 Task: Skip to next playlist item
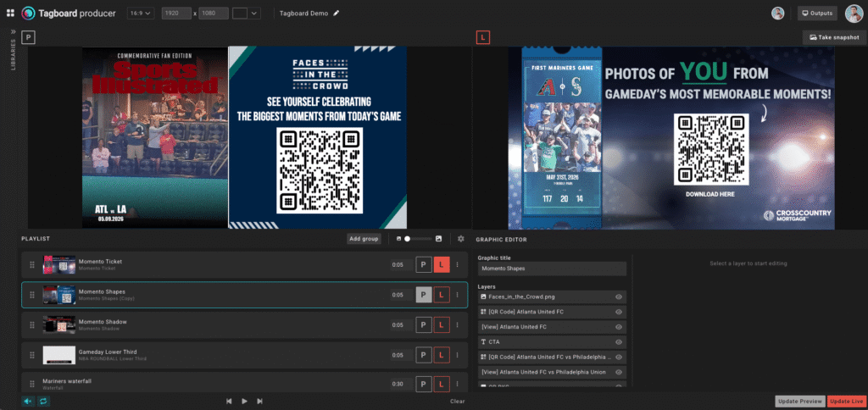coord(259,402)
